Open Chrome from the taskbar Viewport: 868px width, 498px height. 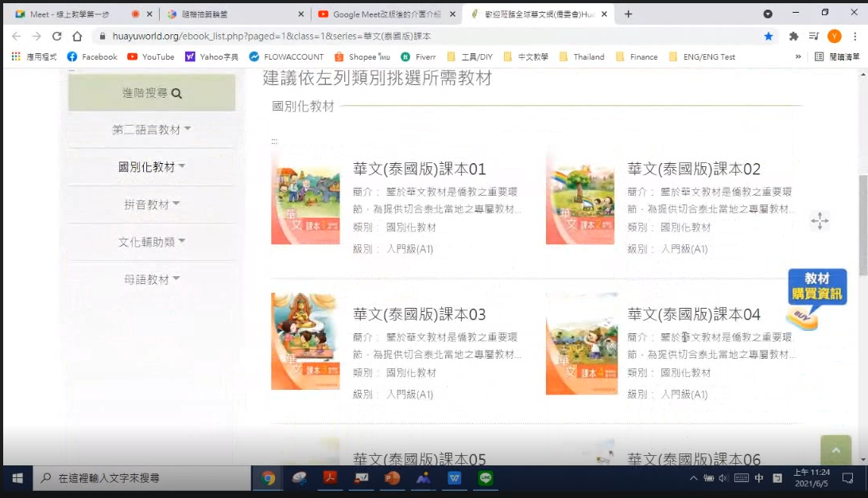(x=269, y=478)
